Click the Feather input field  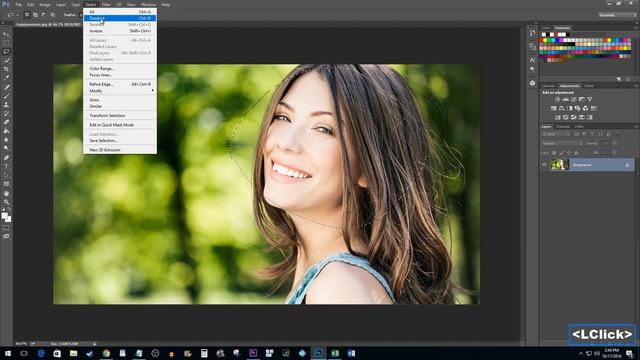click(81, 15)
